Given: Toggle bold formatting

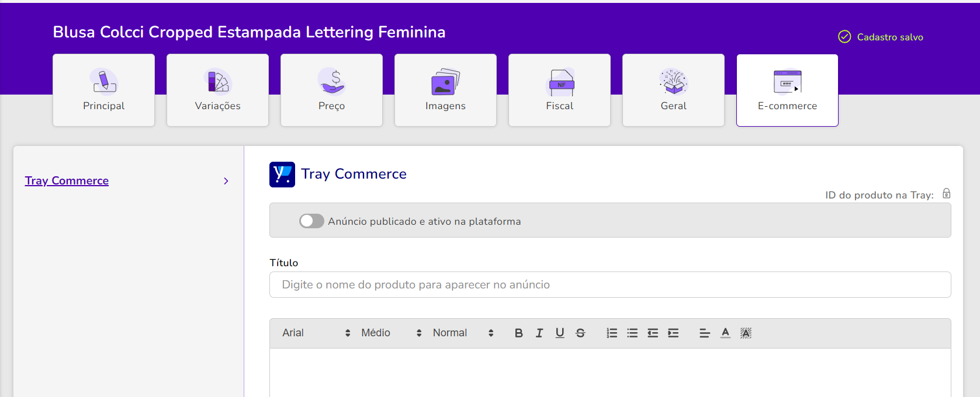Looking at the screenshot, I should click(518, 333).
